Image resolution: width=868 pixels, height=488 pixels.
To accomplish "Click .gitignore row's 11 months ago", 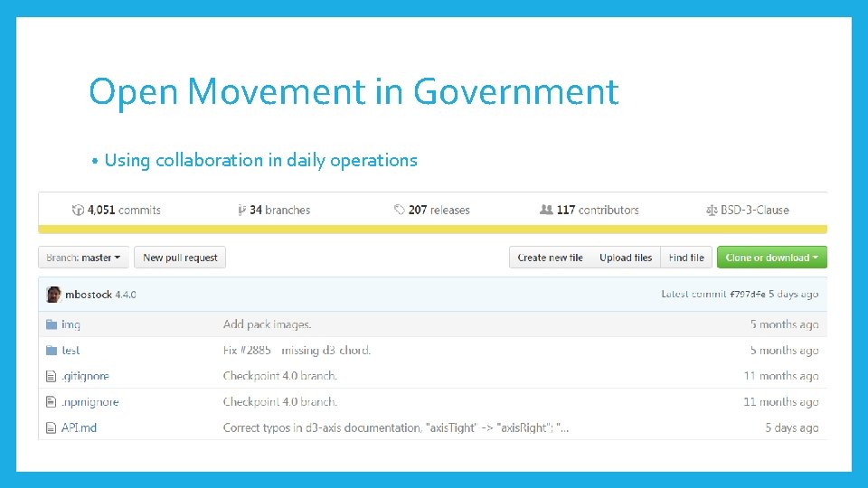I will (x=781, y=376).
